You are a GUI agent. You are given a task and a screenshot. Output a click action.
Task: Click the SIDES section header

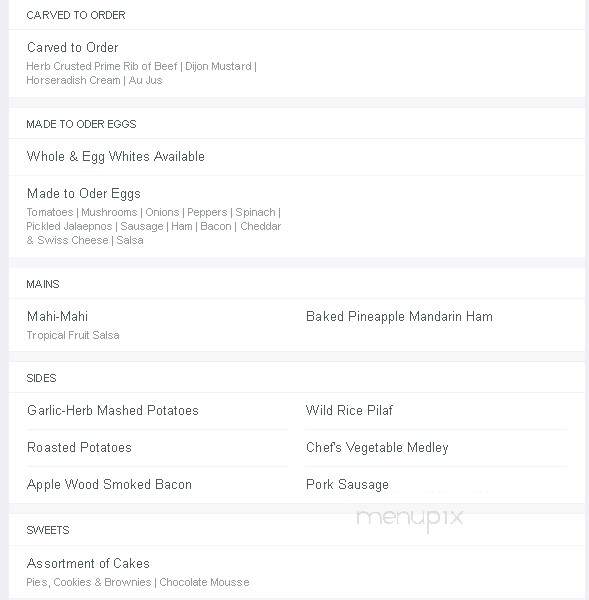pos(41,378)
